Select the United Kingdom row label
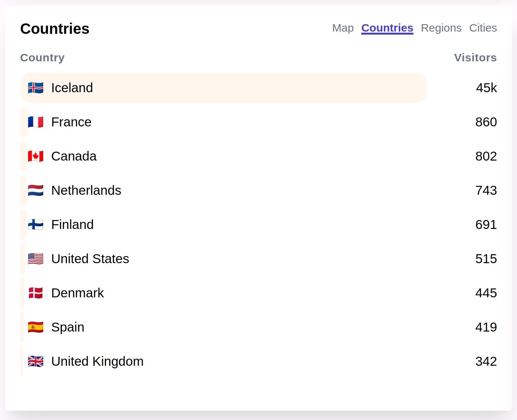 (x=97, y=361)
